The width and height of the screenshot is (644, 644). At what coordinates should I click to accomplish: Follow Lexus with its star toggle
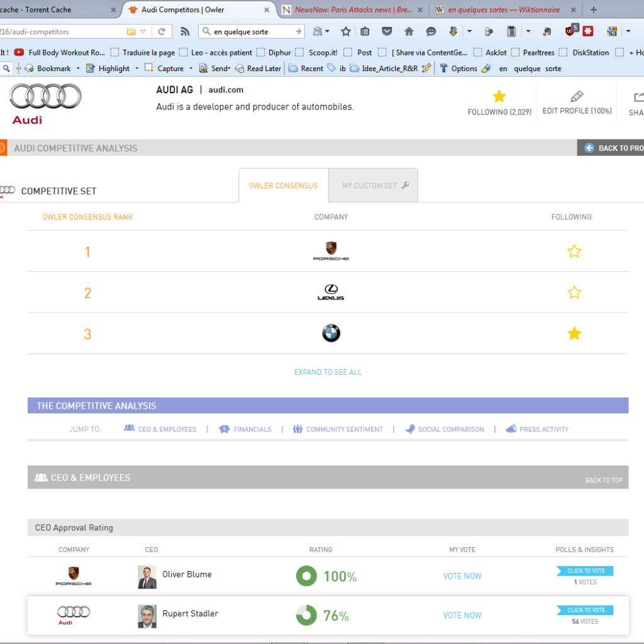(574, 292)
